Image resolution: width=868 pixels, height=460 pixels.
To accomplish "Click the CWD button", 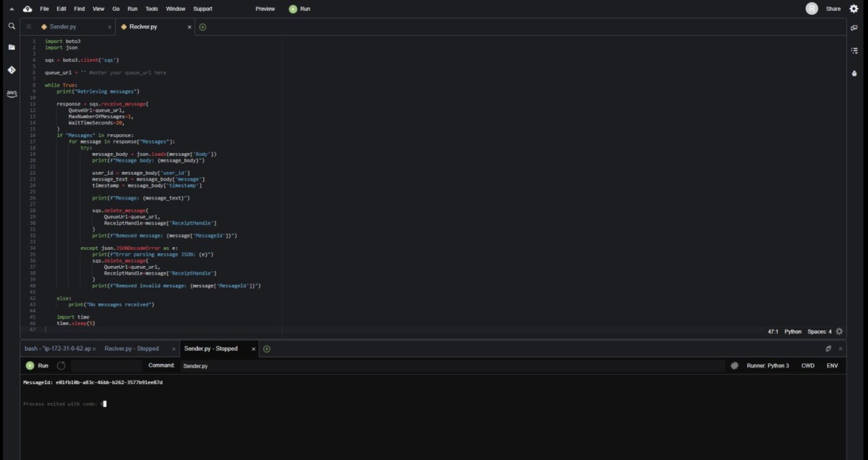I will (x=808, y=366).
